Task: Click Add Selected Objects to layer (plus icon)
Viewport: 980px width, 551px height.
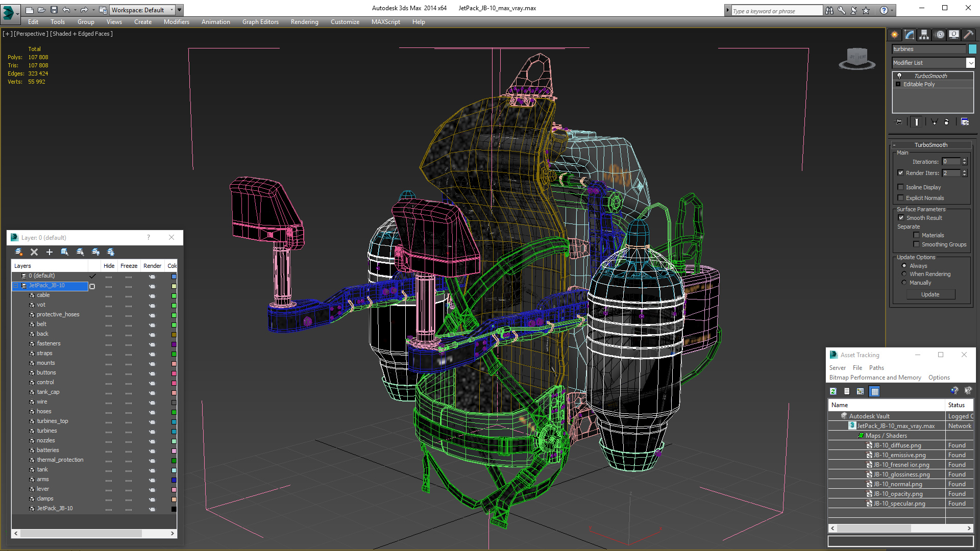Action: [50, 252]
